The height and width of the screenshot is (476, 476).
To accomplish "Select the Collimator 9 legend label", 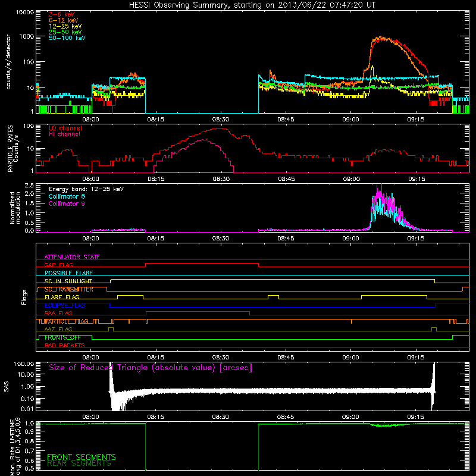I will [x=67, y=203].
